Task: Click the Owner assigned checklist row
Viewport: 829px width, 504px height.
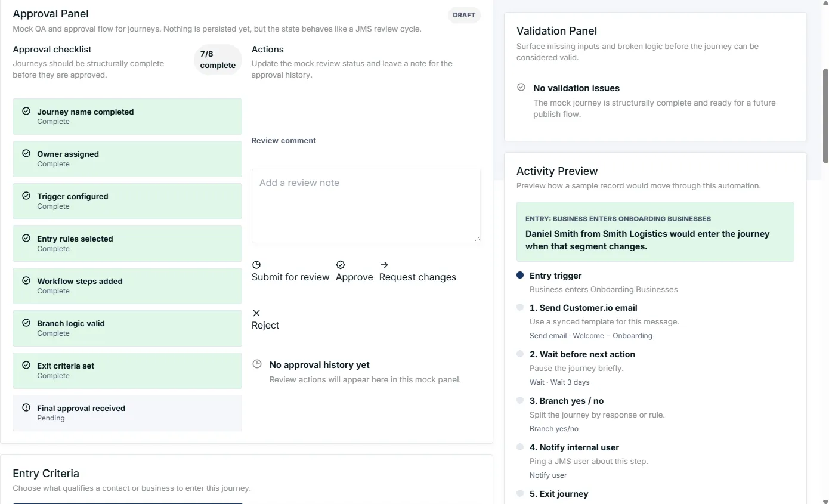Action: tap(127, 159)
